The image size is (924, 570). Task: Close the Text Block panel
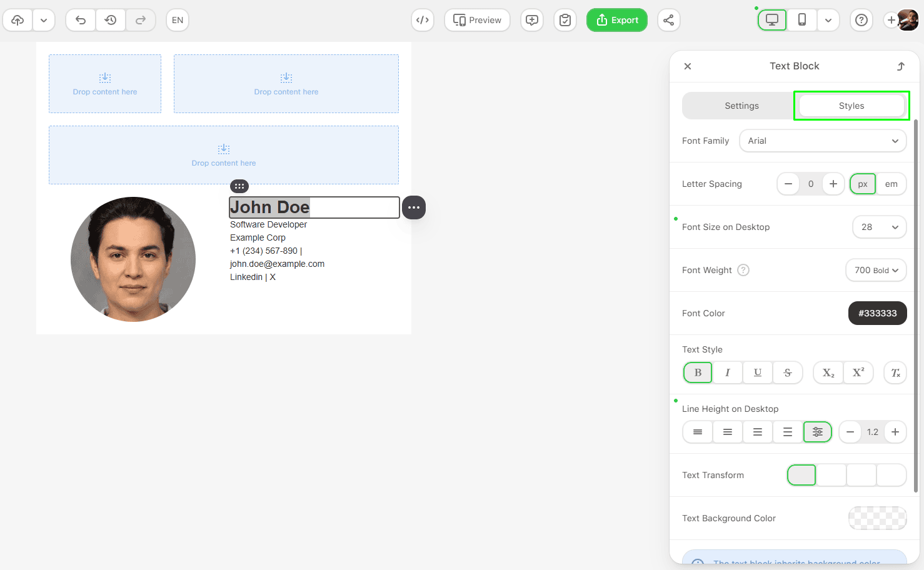tap(688, 66)
